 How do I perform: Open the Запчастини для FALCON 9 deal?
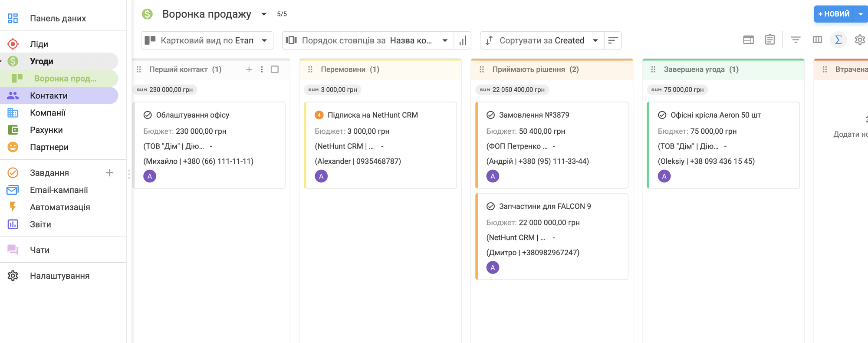(x=545, y=206)
